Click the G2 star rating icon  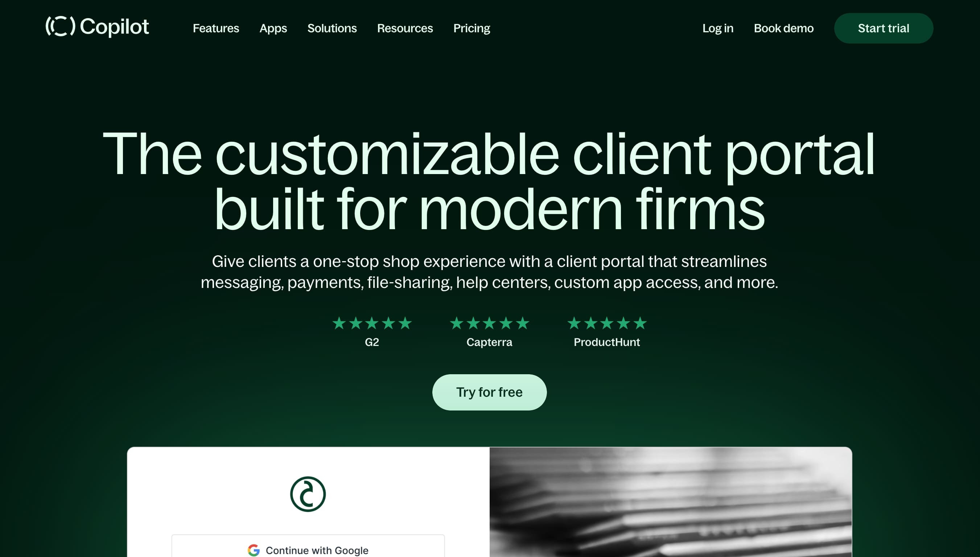pos(371,323)
